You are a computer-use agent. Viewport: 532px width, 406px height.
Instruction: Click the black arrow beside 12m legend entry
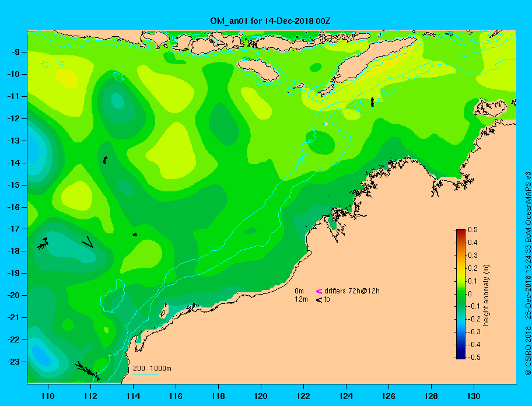(x=319, y=299)
